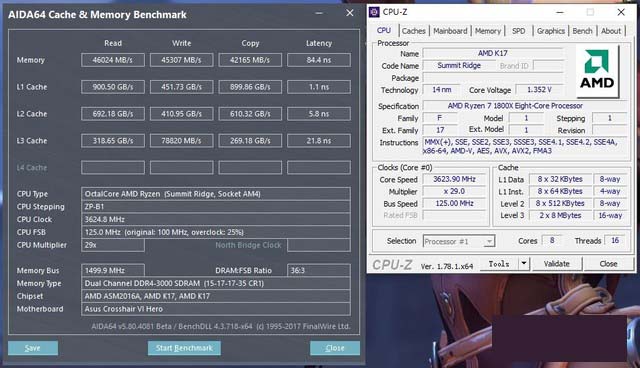Viewport: 640px width, 368px height.
Task: Click Chipset field AMD ASM2016A
Action: pos(216,296)
